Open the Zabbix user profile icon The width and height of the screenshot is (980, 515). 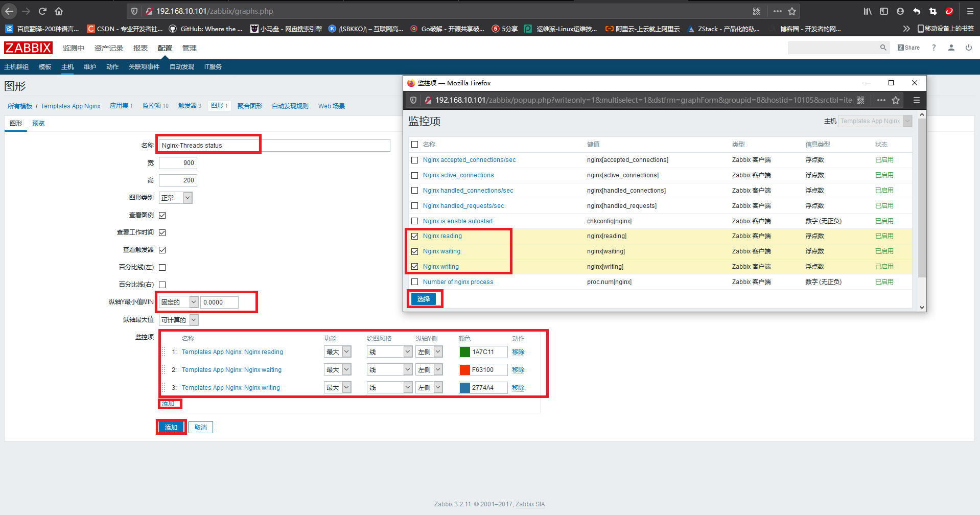(x=951, y=48)
